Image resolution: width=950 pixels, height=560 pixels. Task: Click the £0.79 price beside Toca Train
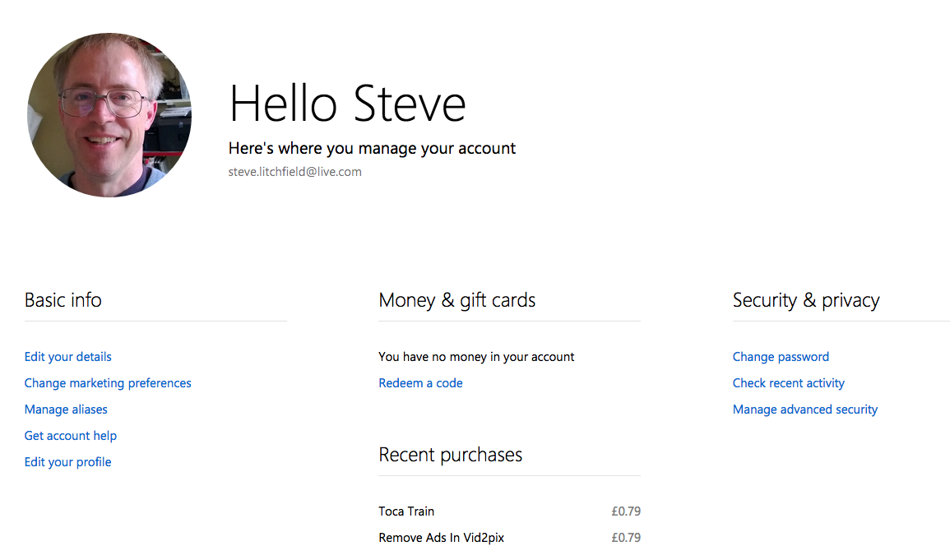click(x=626, y=511)
